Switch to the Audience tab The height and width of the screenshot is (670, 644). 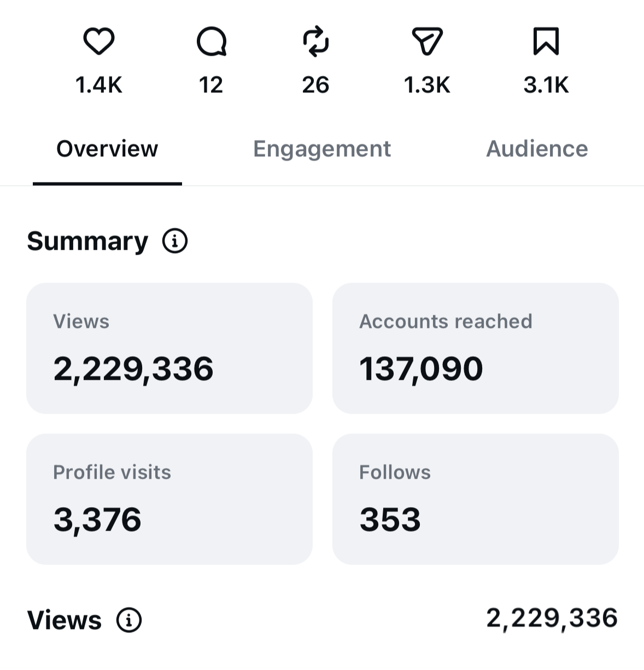click(x=537, y=149)
